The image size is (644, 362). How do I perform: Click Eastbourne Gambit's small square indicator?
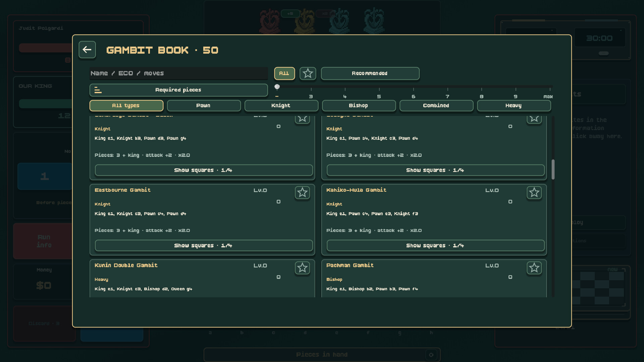pyautogui.click(x=278, y=202)
